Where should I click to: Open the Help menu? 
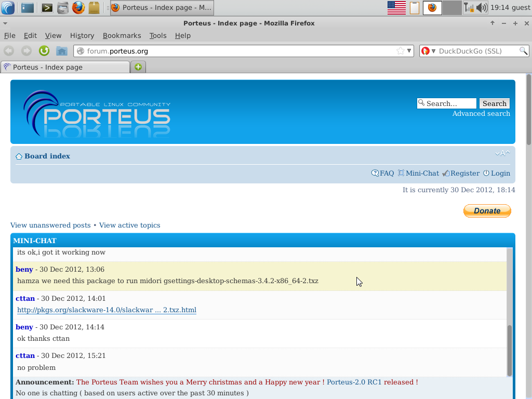(x=182, y=36)
